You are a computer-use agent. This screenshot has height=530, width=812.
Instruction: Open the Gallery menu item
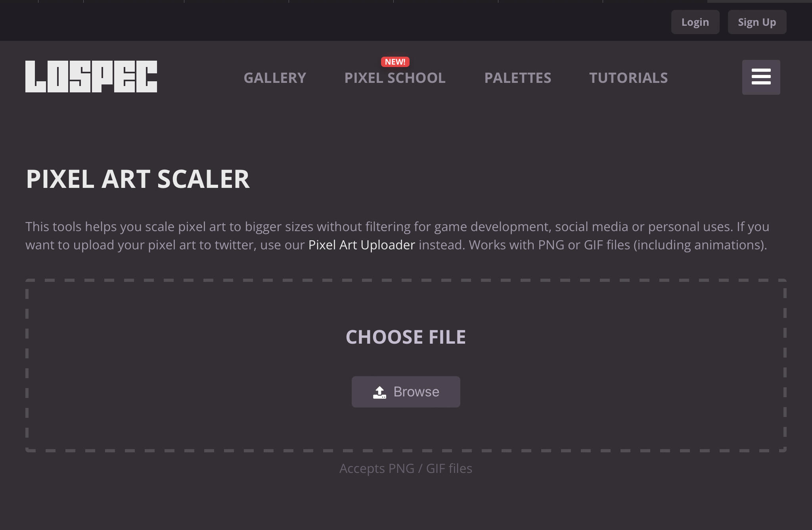pyautogui.click(x=275, y=78)
